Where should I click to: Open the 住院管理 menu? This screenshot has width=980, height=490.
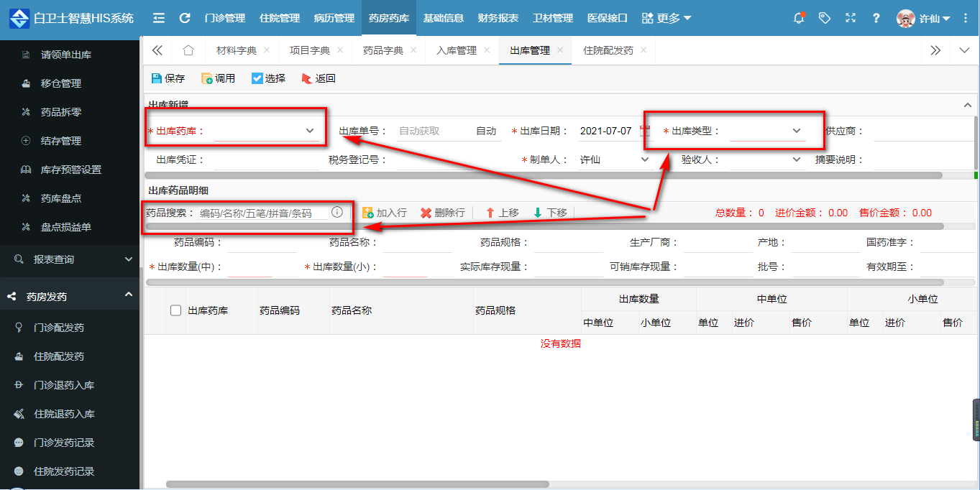pos(280,18)
